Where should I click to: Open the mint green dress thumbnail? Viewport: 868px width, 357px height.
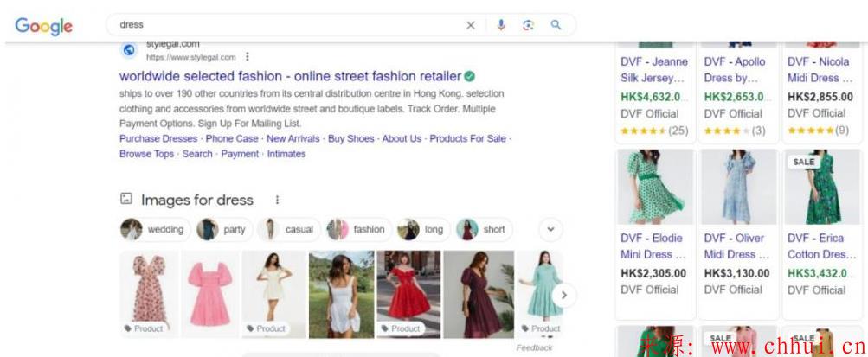click(540, 294)
